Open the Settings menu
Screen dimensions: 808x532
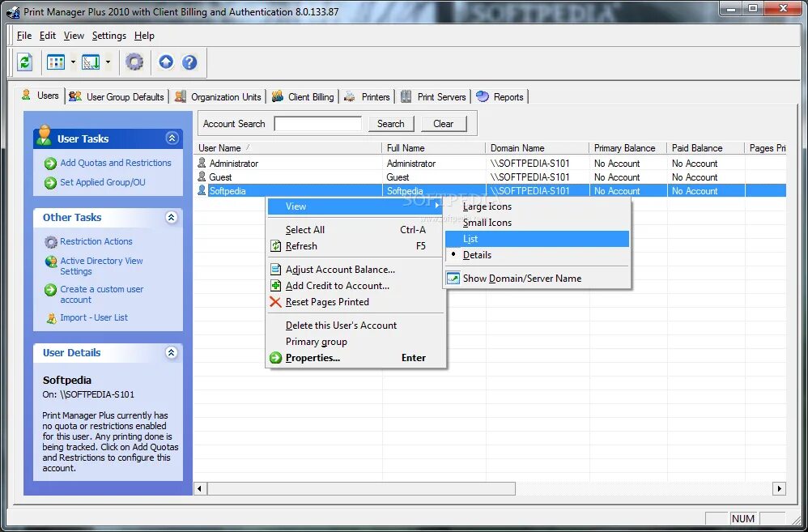coord(109,36)
